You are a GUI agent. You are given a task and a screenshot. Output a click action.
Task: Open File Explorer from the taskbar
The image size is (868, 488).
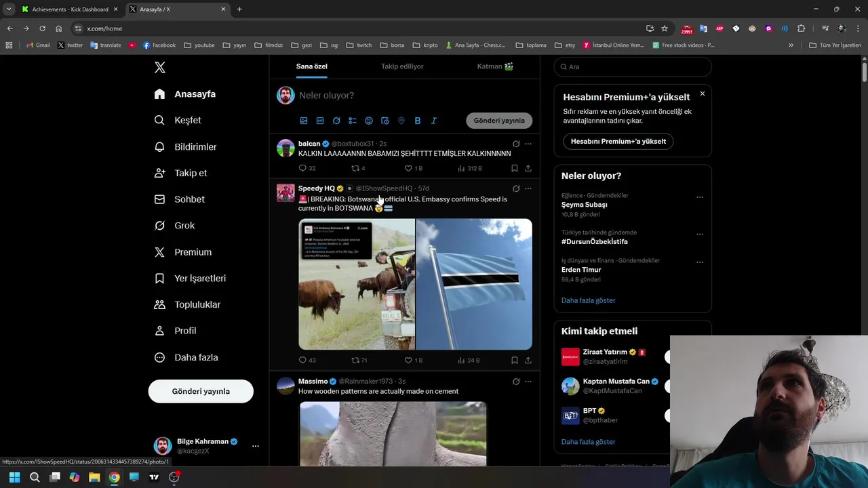[94, 477]
